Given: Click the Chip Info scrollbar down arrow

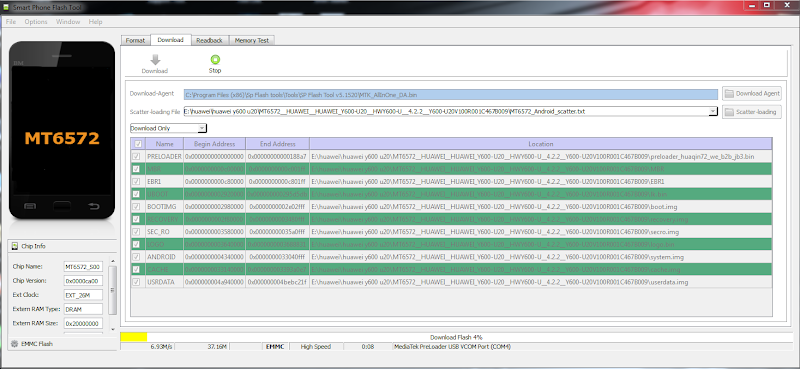Looking at the screenshot, I should pyautogui.click(x=113, y=329).
